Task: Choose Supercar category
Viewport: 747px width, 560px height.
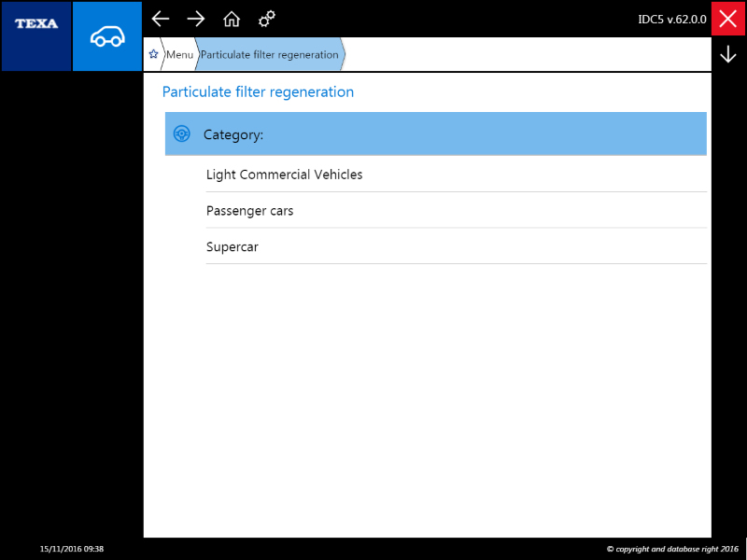Action: click(456, 246)
